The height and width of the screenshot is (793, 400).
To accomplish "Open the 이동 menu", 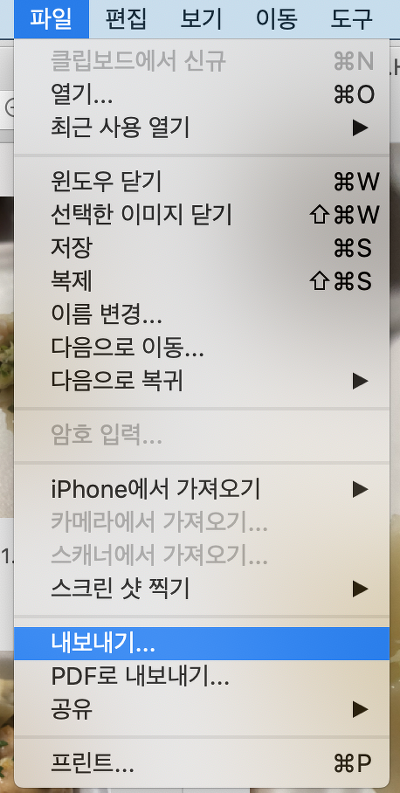I will coord(276,19).
